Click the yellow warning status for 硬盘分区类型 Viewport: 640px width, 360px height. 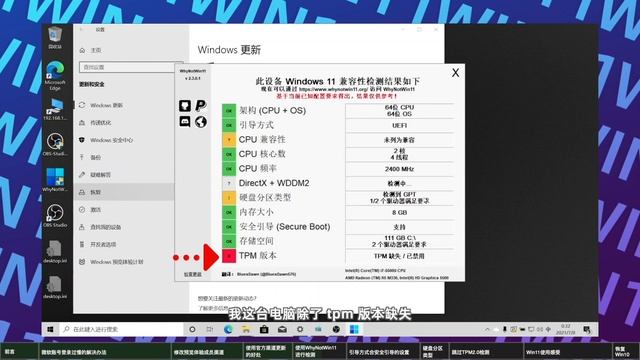[x=229, y=198]
